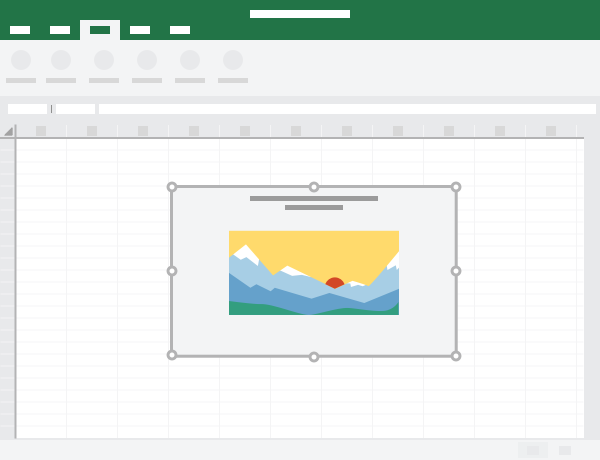This screenshot has width=600, height=460.
Task: Select the active highlighted ribbon tab
Action: (x=100, y=30)
